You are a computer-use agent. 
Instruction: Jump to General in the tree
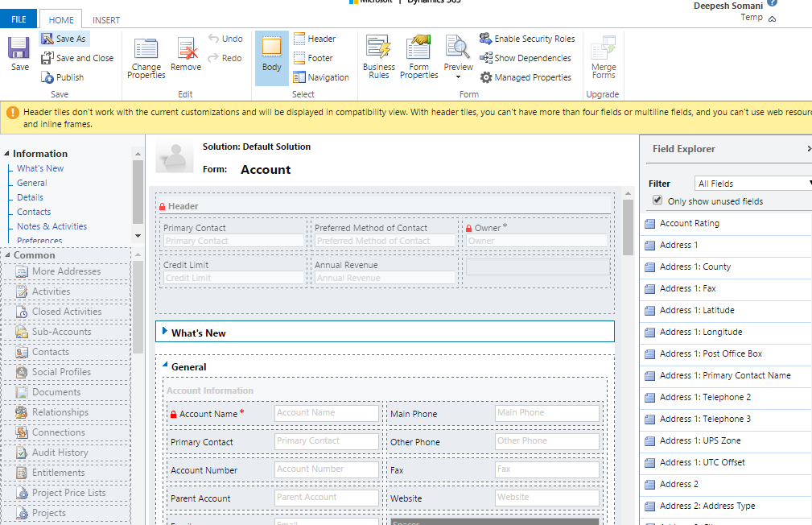[x=31, y=183]
